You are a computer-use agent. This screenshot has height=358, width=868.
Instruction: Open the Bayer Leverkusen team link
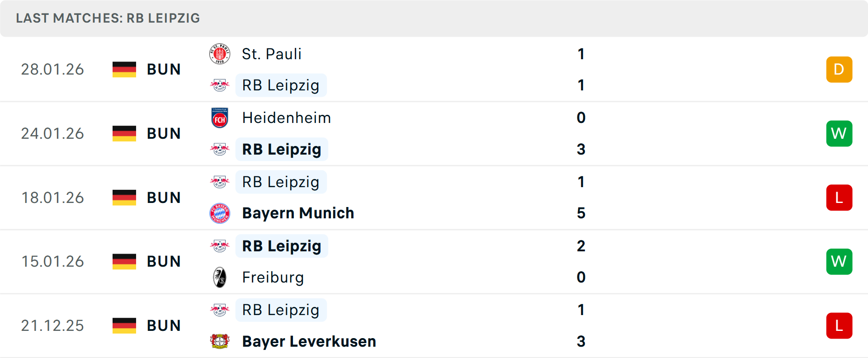309,341
